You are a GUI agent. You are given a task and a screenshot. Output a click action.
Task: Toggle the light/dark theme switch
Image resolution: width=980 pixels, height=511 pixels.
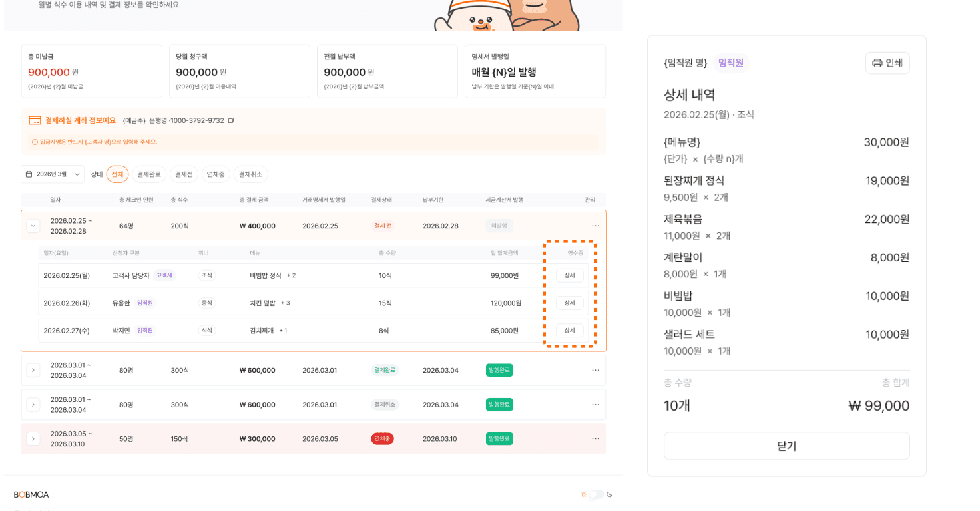coord(596,494)
